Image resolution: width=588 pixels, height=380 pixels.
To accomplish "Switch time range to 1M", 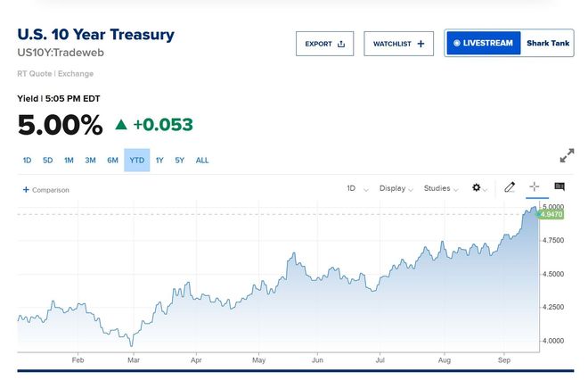I will 69,161.
